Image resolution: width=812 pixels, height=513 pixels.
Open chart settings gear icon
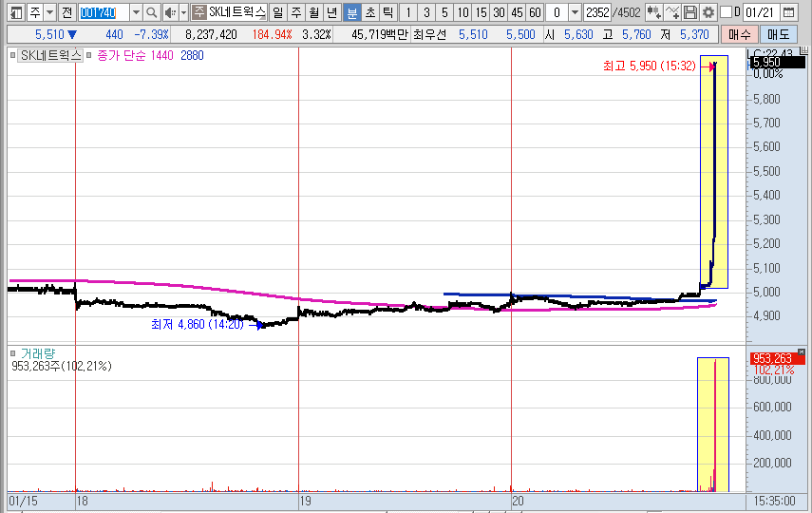pos(708,12)
